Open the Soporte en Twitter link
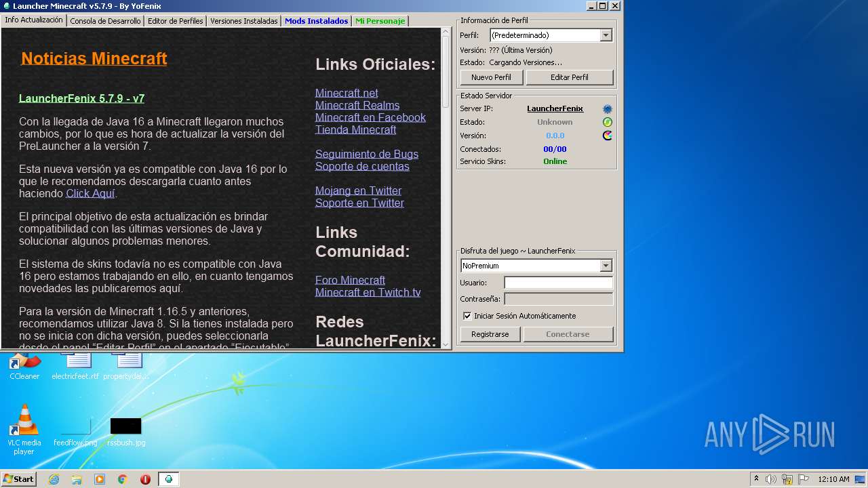The height and width of the screenshot is (488, 868). [x=359, y=203]
